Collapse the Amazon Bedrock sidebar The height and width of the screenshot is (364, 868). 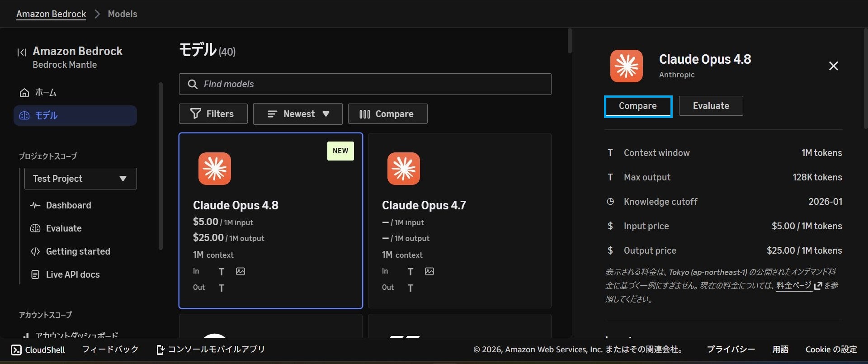pyautogui.click(x=21, y=52)
